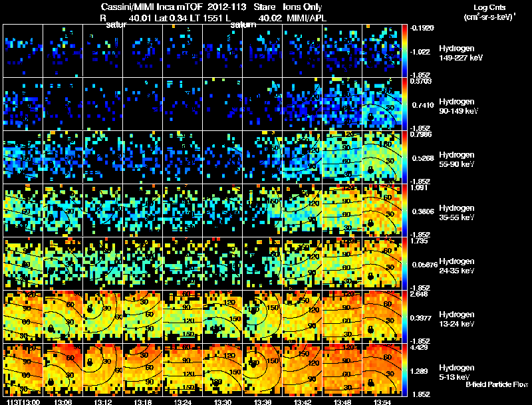This screenshot has height=405, width=532.
Task: Select the 35-55 keV image panel at 13:06
Action: point(63,210)
